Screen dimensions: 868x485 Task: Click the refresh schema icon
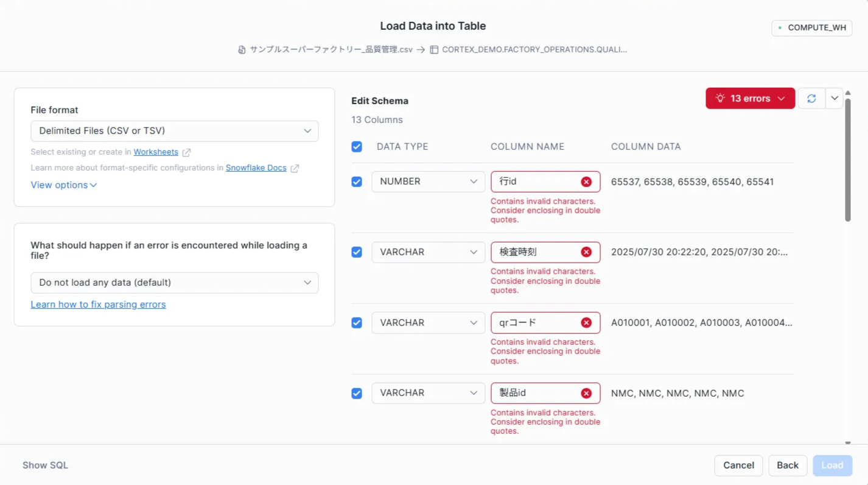coord(811,98)
